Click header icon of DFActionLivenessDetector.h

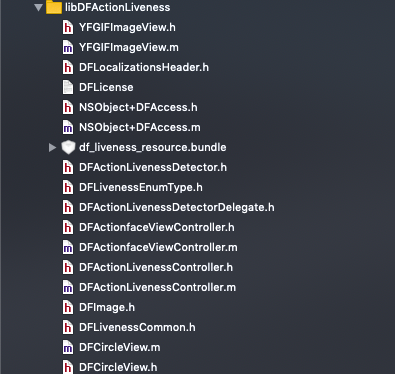(x=68, y=167)
